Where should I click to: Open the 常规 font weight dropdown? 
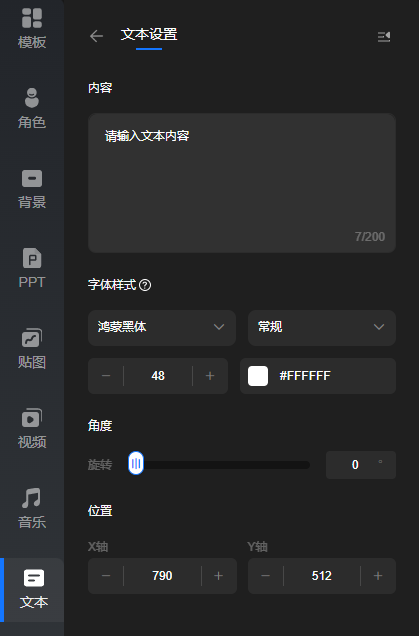322,328
